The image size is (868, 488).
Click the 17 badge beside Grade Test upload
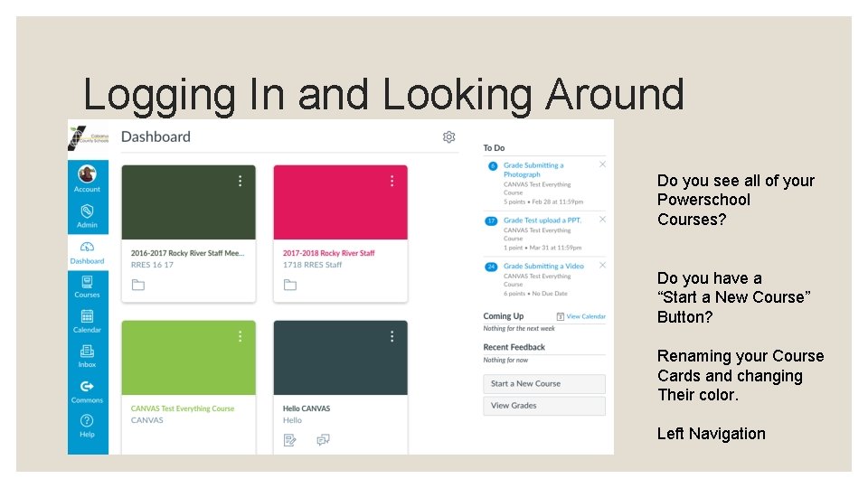click(491, 221)
